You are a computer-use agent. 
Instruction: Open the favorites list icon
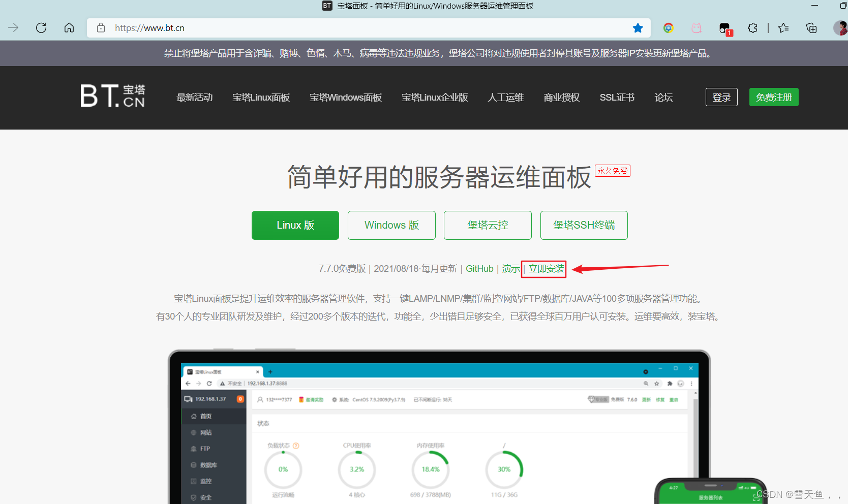[783, 28]
